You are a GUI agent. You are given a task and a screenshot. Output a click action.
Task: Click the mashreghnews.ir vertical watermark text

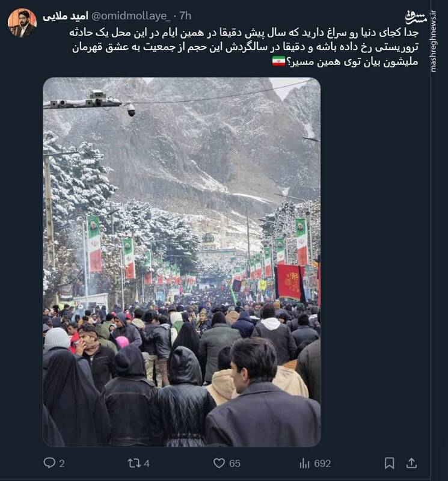click(x=433, y=41)
